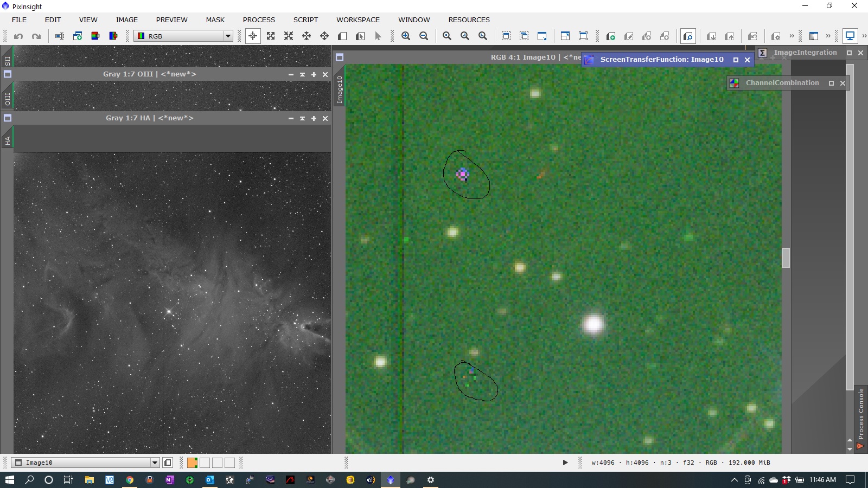Shade the Gray 1:7 HA window
Screen dimensions: 868x488
[302, 118]
